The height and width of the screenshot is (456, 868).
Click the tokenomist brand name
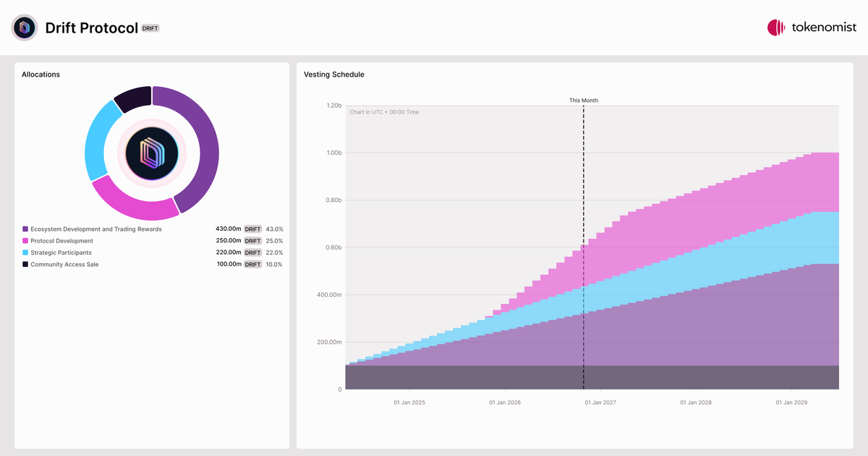(x=823, y=28)
